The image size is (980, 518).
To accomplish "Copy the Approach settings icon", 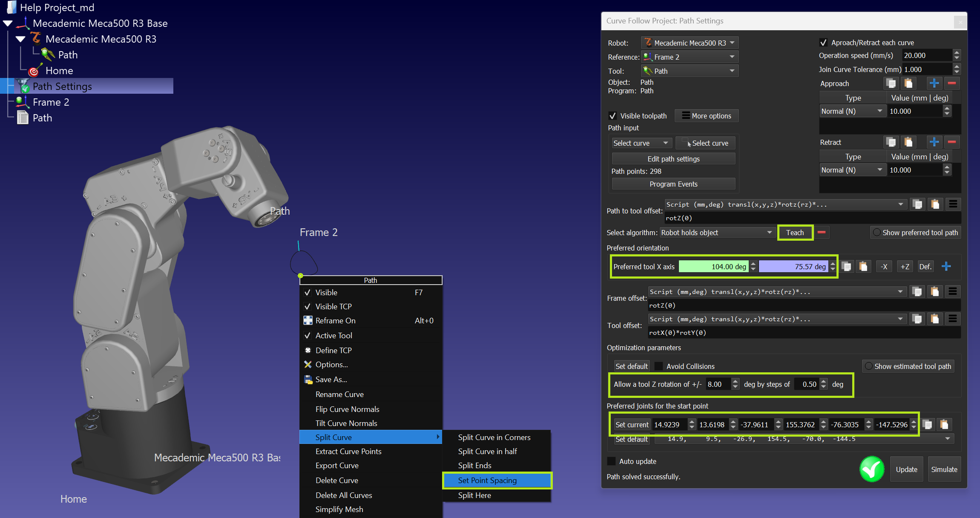I will pyautogui.click(x=891, y=83).
